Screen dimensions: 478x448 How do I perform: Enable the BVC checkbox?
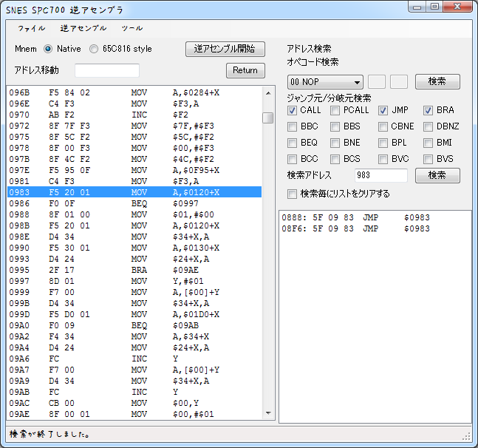tap(383, 159)
